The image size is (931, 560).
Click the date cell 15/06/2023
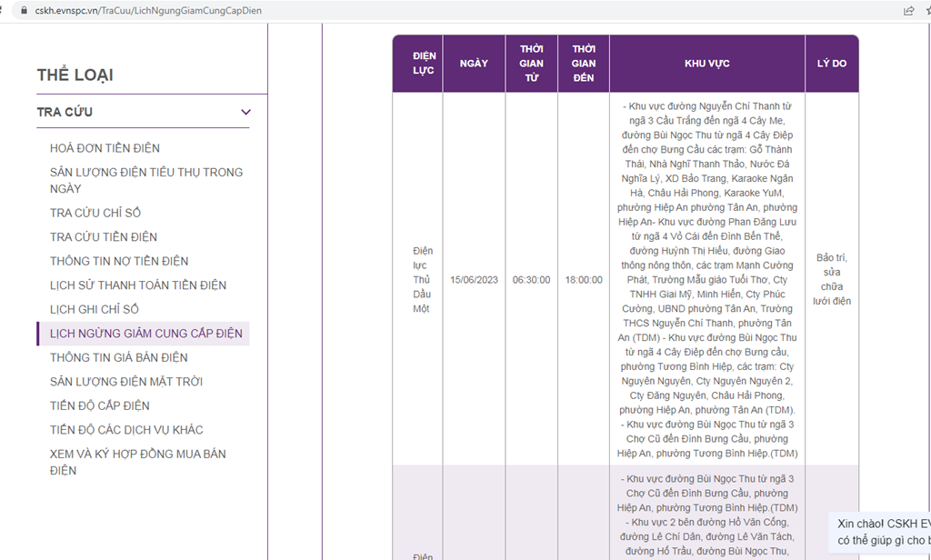(x=474, y=280)
